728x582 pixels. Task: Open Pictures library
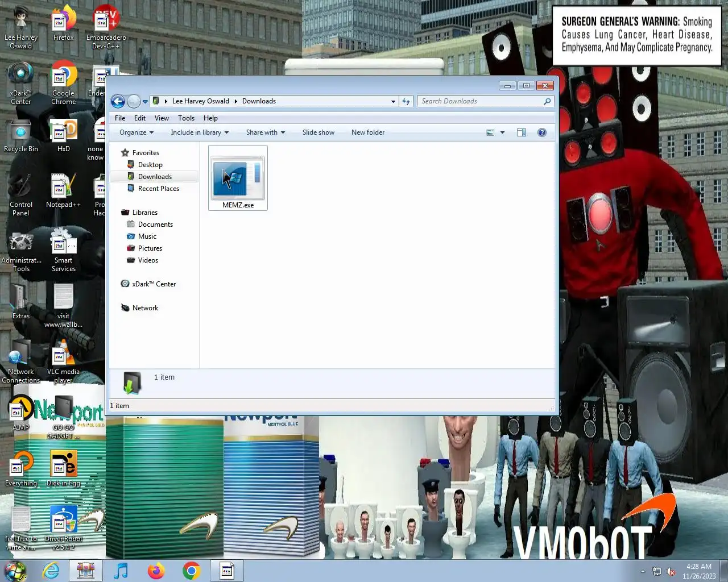150,248
